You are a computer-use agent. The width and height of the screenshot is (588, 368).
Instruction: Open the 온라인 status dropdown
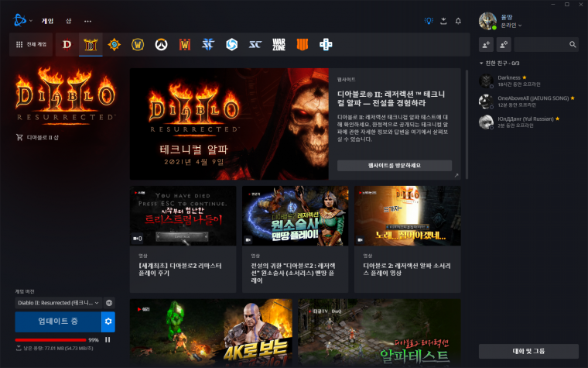[x=511, y=25]
